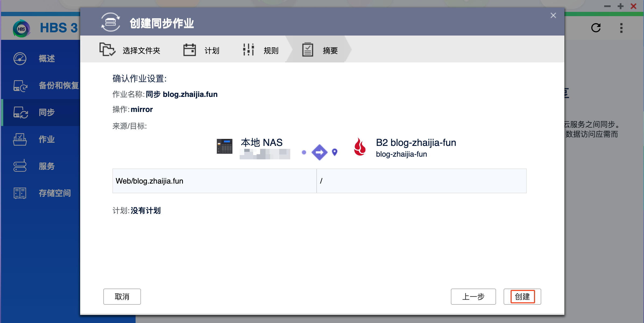Open the Services (服务) sidebar icon
Screen dimensions: 644x323
point(20,166)
